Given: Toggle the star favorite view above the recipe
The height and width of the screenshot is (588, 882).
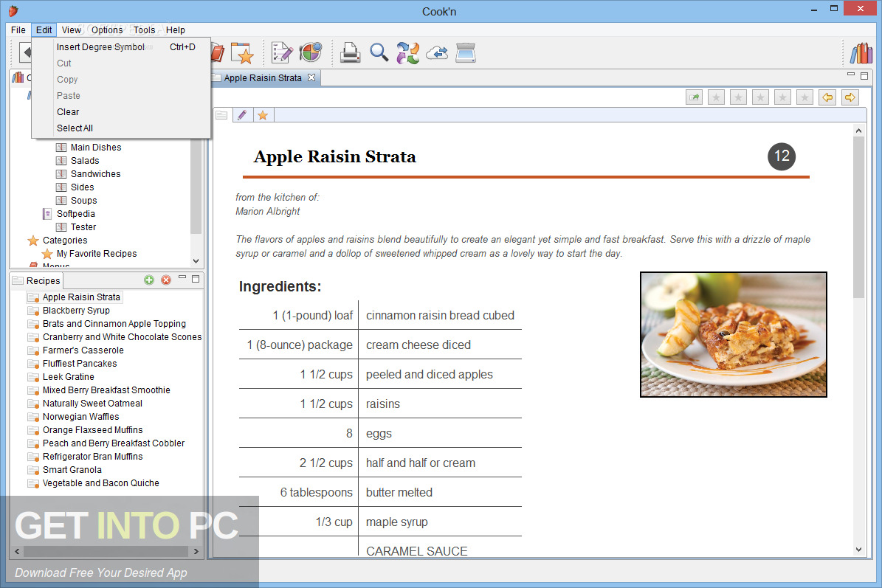Looking at the screenshot, I should click(x=263, y=114).
